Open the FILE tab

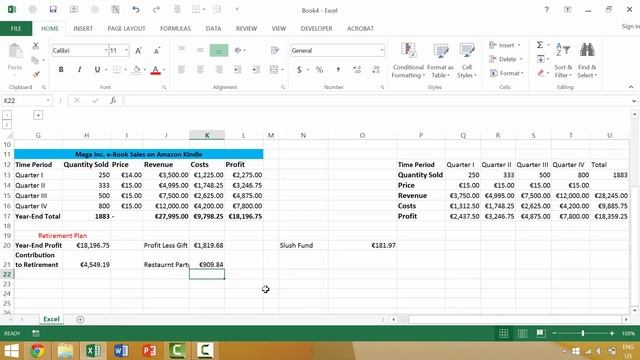tap(16, 29)
